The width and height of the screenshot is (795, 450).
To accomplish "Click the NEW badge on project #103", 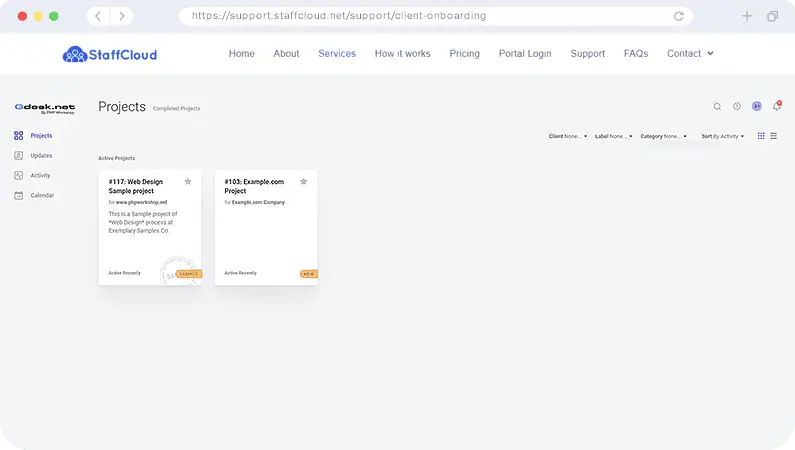I will click(x=309, y=274).
